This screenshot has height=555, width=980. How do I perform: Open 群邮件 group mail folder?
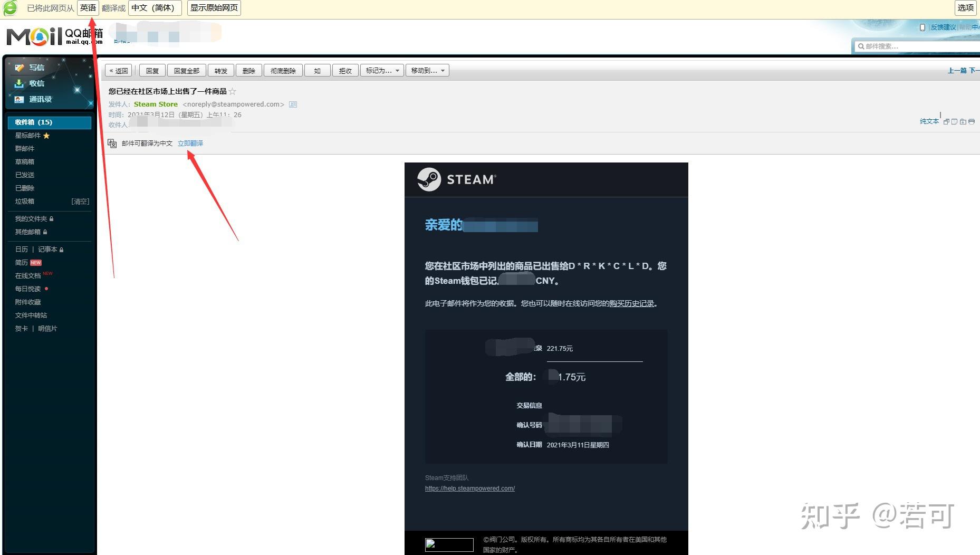pyautogui.click(x=25, y=149)
